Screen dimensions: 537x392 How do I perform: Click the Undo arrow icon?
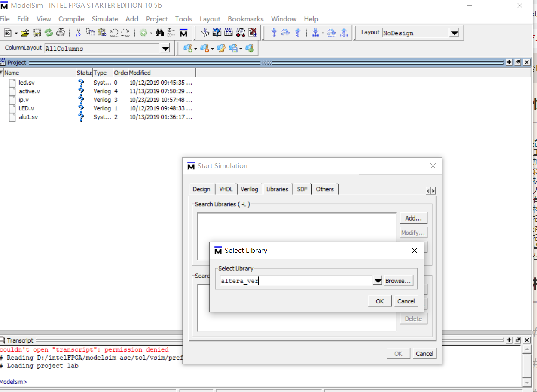click(114, 33)
